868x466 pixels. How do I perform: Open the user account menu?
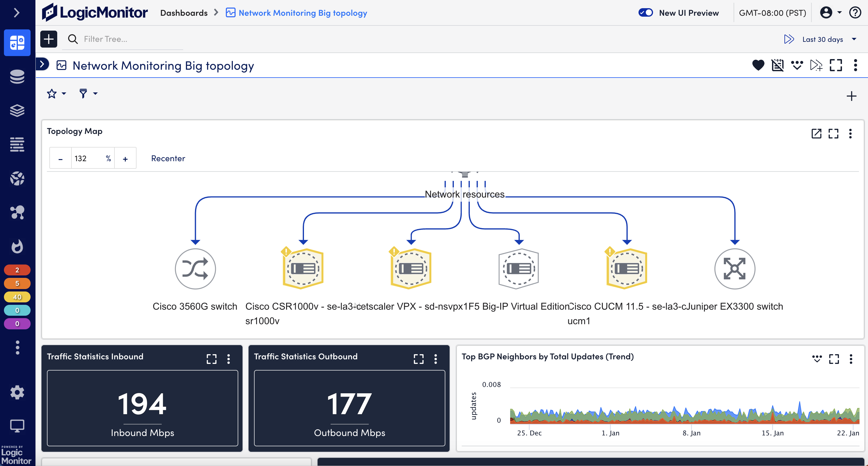pyautogui.click(x=830, y=13)
